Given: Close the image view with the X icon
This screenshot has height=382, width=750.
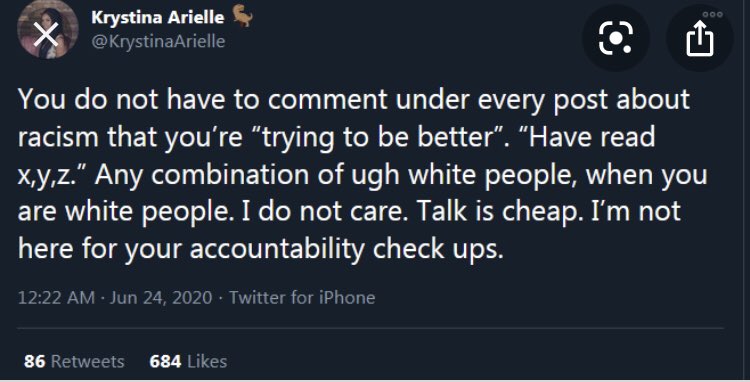Looking at the screenshot, I should (x=47, y=34).
